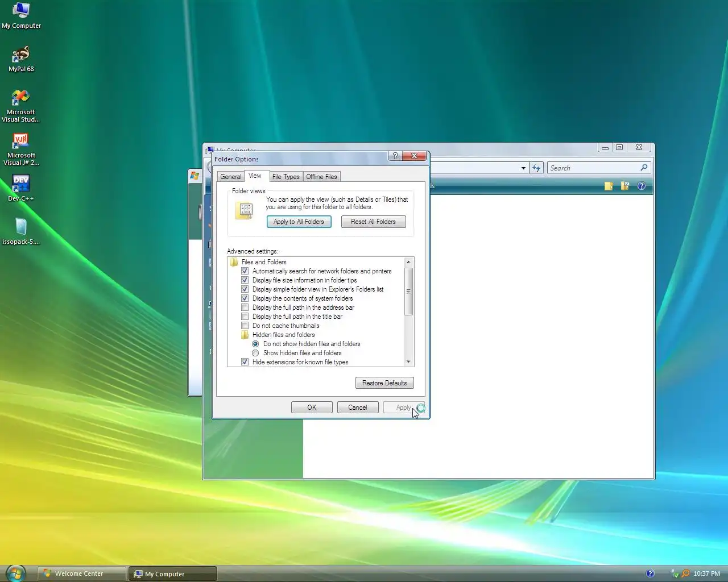Image resolution: width=728 pixels, height=582 pixels.
Task: Click the yellow folder icon in My Computer toolbar
Action: tap(609, 186)
